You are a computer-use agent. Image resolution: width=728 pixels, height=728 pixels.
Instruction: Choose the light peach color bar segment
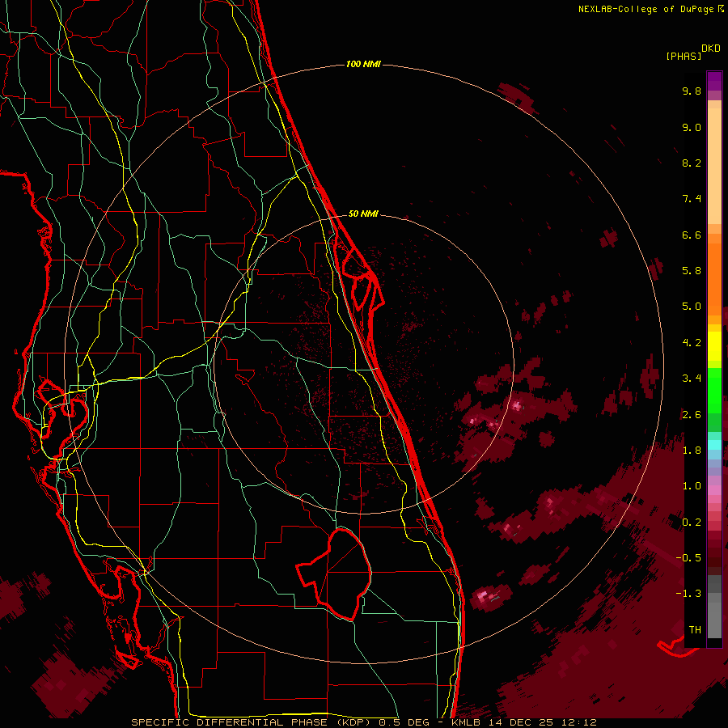pos(714,162)
